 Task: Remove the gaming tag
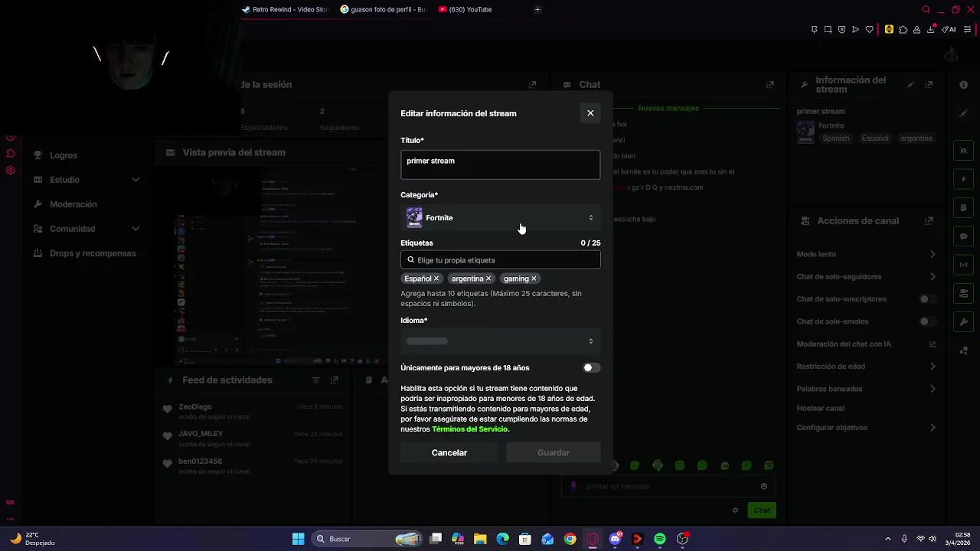(x=534, y=279)
